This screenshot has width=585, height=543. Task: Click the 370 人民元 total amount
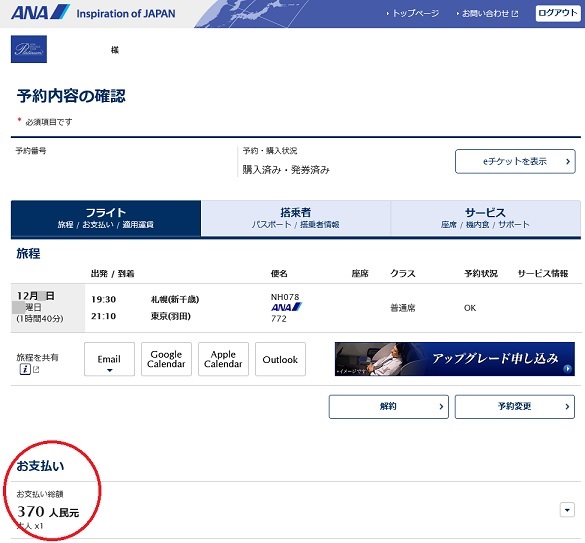48,512
